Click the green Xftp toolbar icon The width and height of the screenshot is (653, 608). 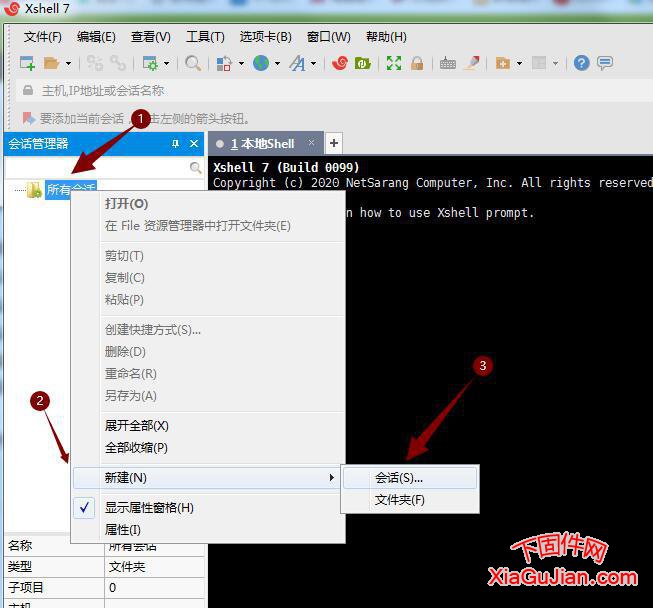tap(363, 63)
